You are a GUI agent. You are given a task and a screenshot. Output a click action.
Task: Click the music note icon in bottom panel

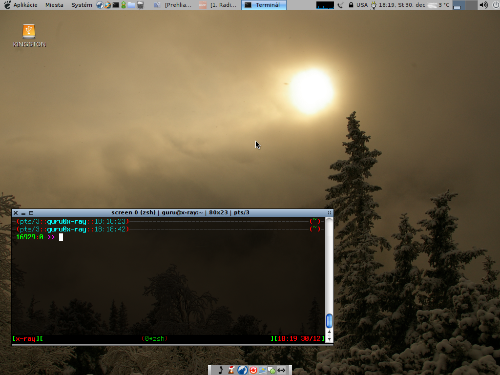tap(220, 370)
